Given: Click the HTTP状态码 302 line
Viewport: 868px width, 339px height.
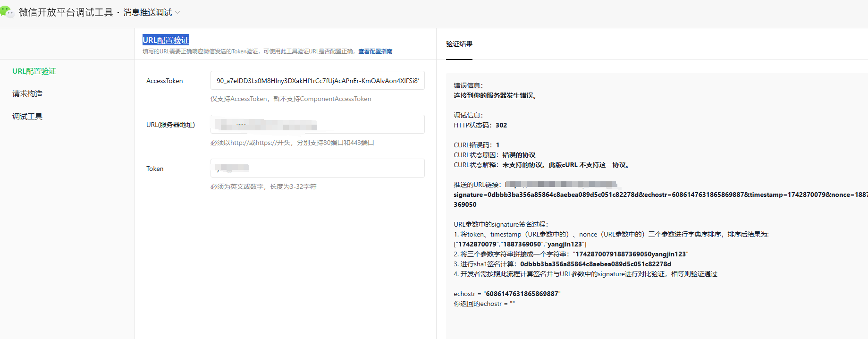Looking at the screenshot, I should click(480, 126).
